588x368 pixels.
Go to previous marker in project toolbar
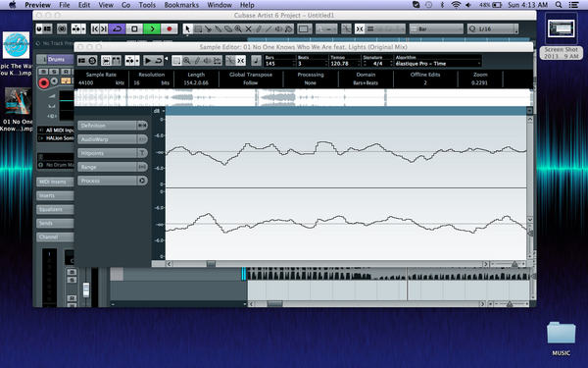pyautogui.click(x=95, y=28)
